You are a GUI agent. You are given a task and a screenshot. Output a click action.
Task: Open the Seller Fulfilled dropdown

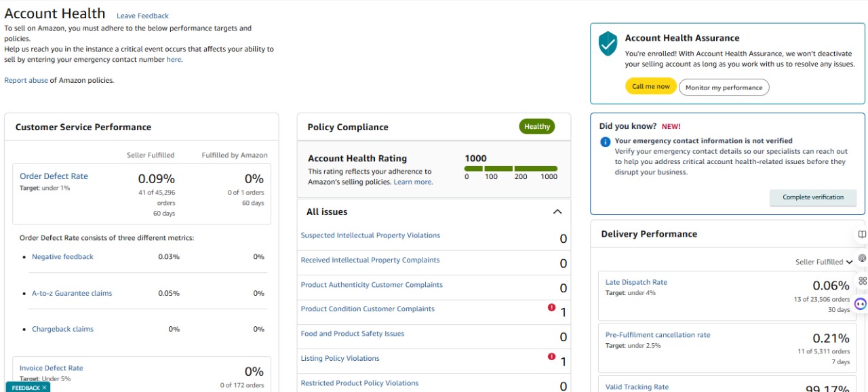pos(824,262)
